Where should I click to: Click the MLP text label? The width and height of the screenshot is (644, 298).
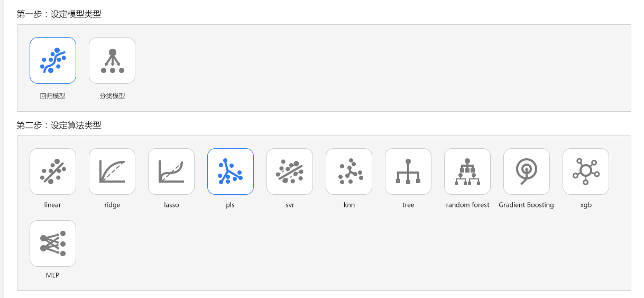coord(53,276)
